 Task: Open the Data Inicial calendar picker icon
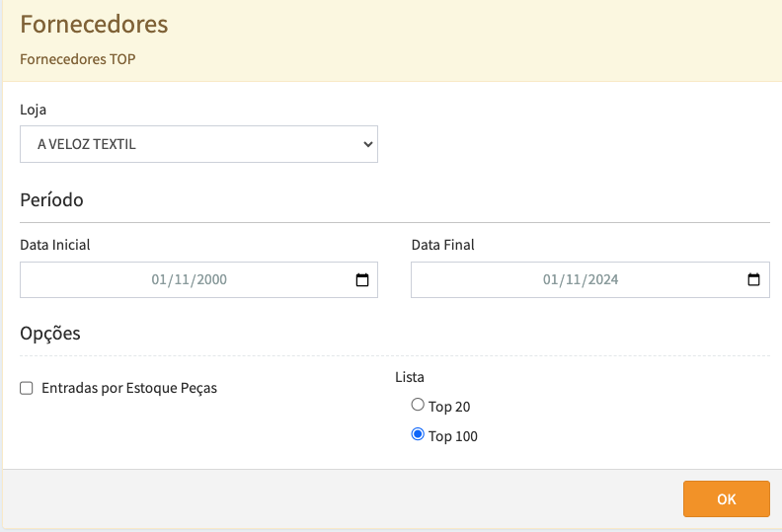coord(362,280)
